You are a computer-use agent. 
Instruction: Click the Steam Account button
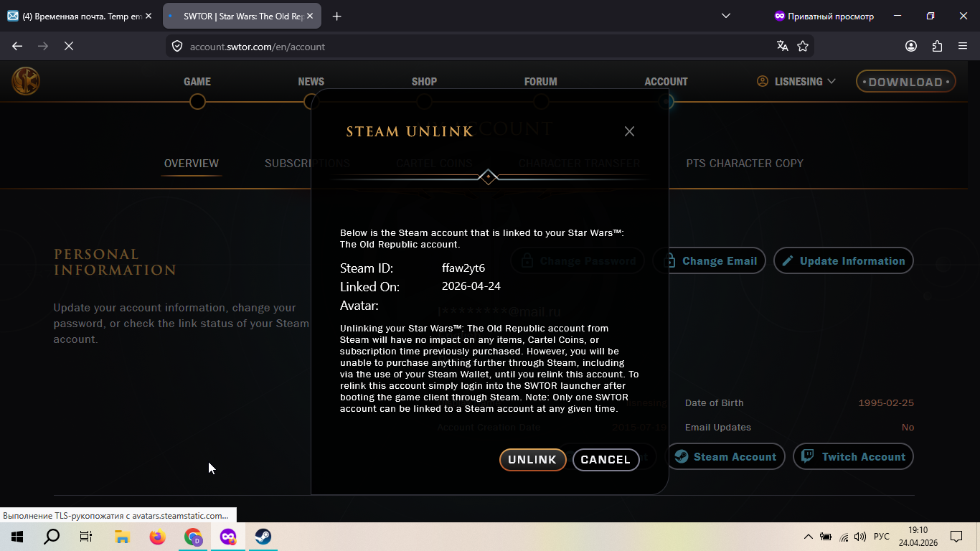click(725, 457)
